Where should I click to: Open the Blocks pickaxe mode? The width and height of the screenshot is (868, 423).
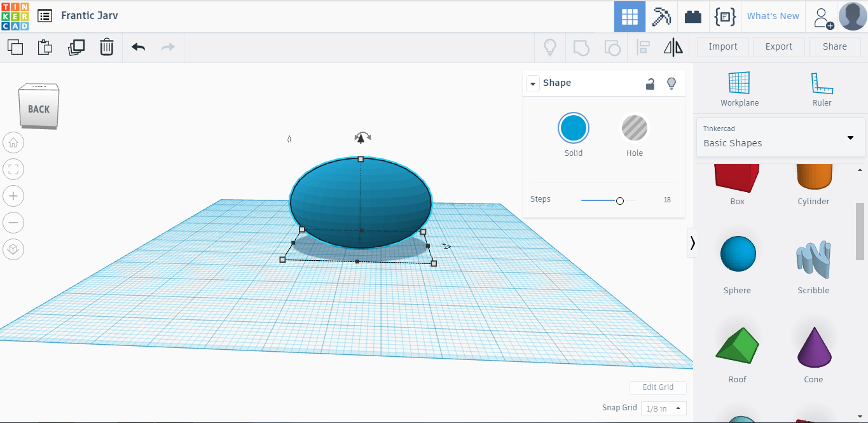[662, 16]
